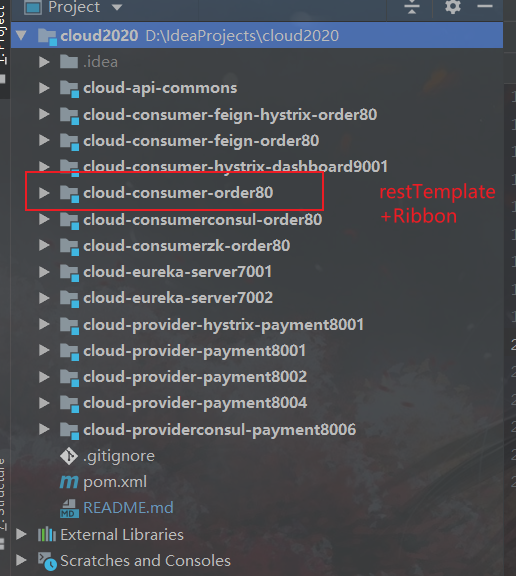Click the Scratches and Consoles icon
This screenshot has height=576, width=516.
tap(47, 561)
